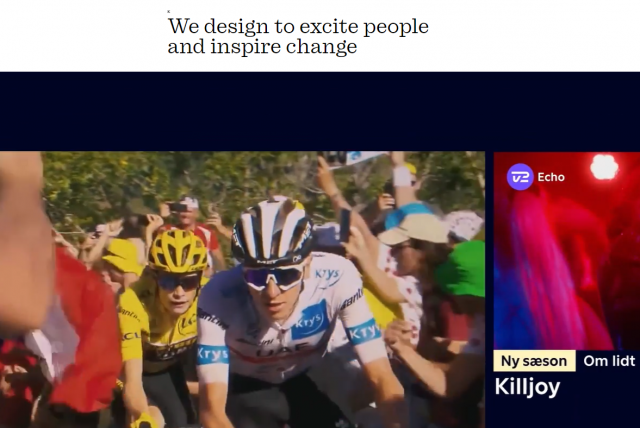Open the Killjoy red concert thumbnail
The height and width of the screenshot is (428, 640).
pyautogui.click(x=567, y=251)
